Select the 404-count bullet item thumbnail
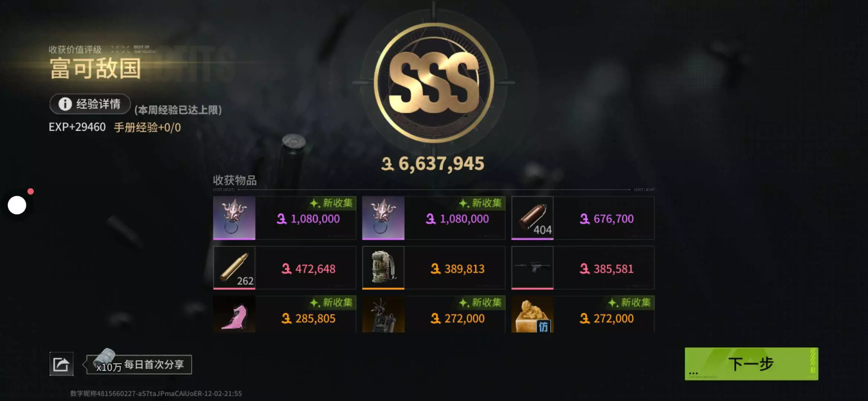 point(532,218)
